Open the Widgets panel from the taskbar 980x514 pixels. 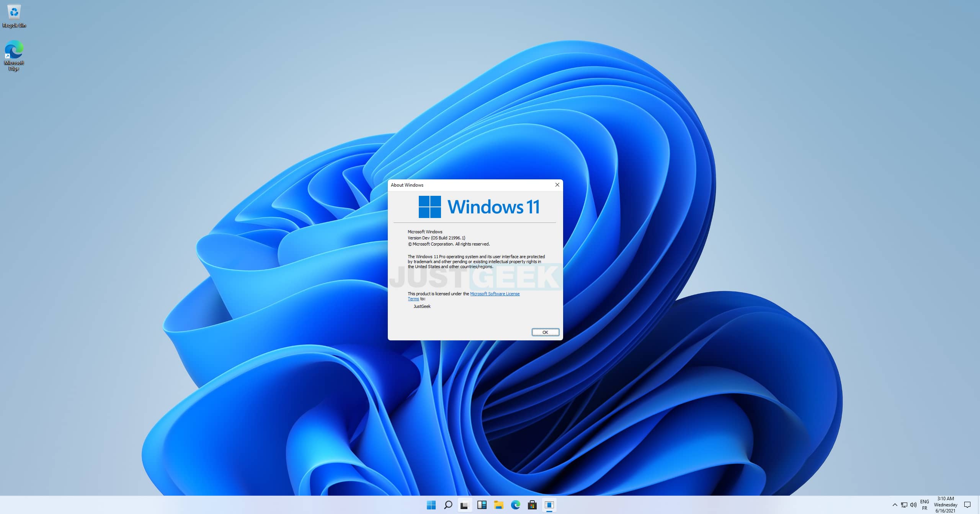coord(482,505)
